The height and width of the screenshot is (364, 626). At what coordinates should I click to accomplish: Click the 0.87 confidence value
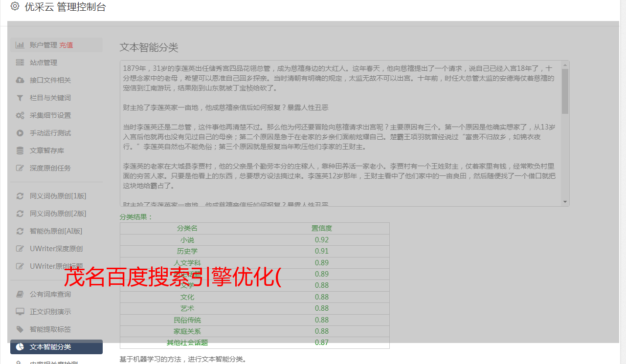pos(322,343)
